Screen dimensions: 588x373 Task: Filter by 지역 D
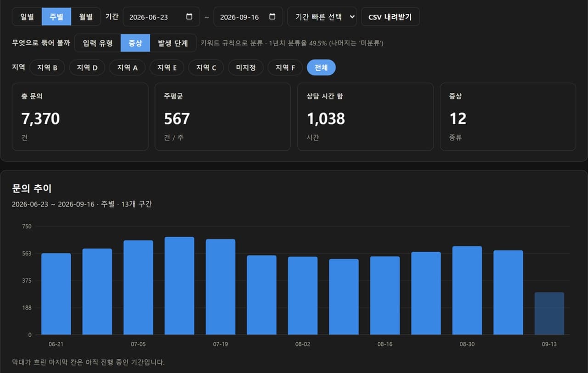tap(87, 68)
